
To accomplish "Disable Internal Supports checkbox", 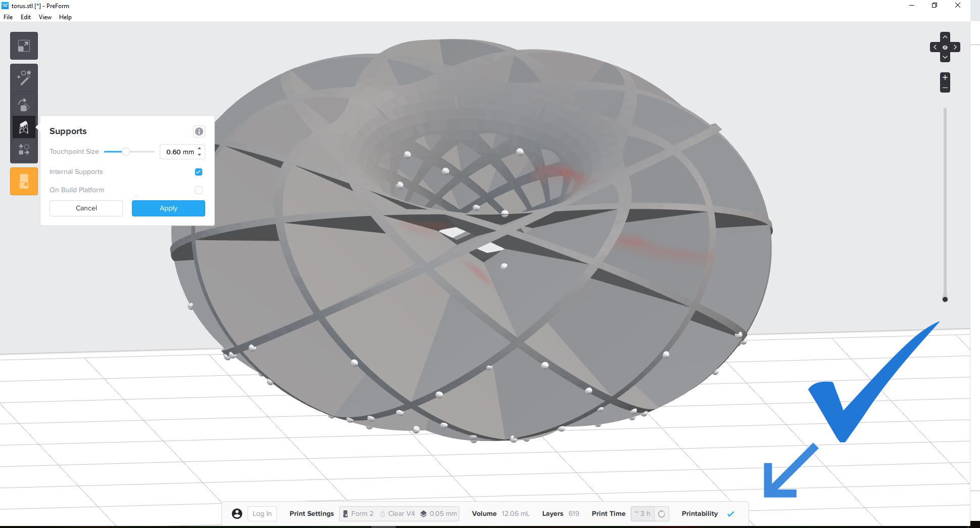I will [199, 172].
